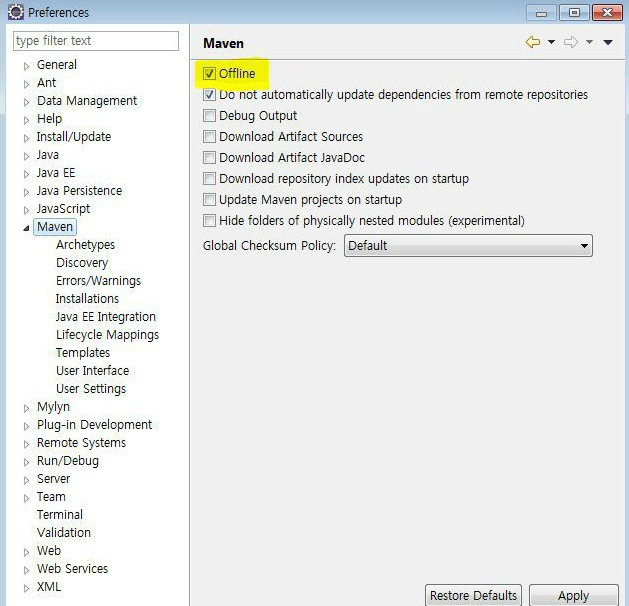
Task: Select Web Services item
Action: [73, 569]
